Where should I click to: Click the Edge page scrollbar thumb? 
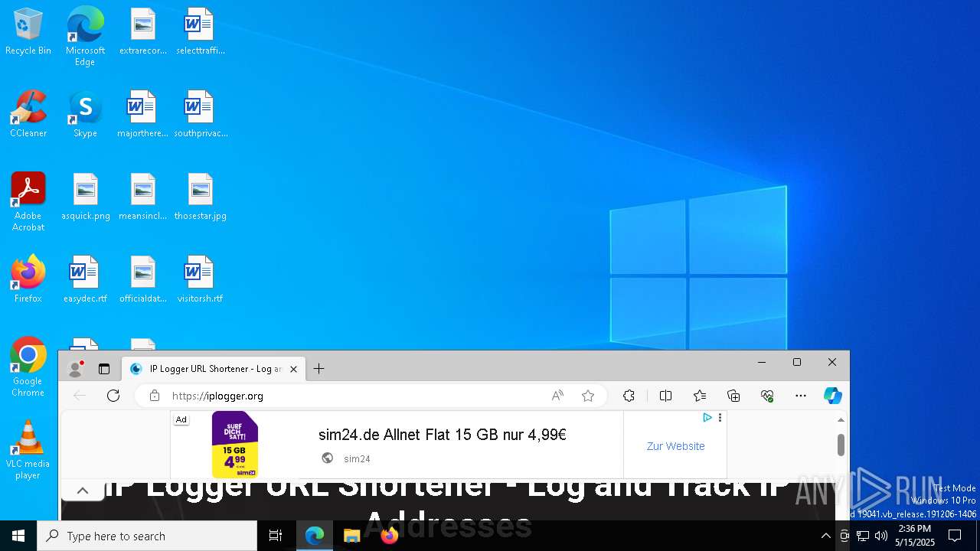pos(841,445)
